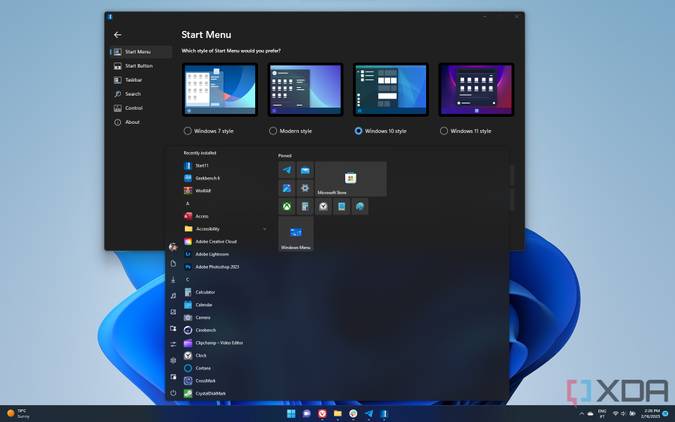Image resolution: width=675 pixels, height=422 pixels.
Task: Open the Microsoft Store tile
Action: point(351,179)
